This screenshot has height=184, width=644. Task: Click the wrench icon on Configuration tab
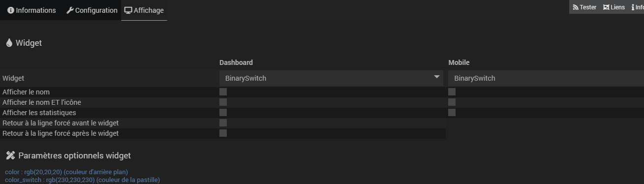click(70, 10)
